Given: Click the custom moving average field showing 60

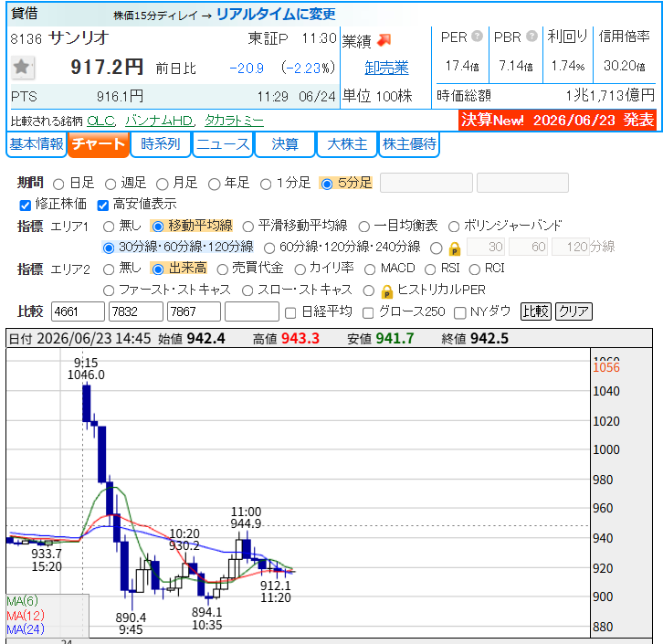Looking at the screenshot, I should [x=528, y=247].
